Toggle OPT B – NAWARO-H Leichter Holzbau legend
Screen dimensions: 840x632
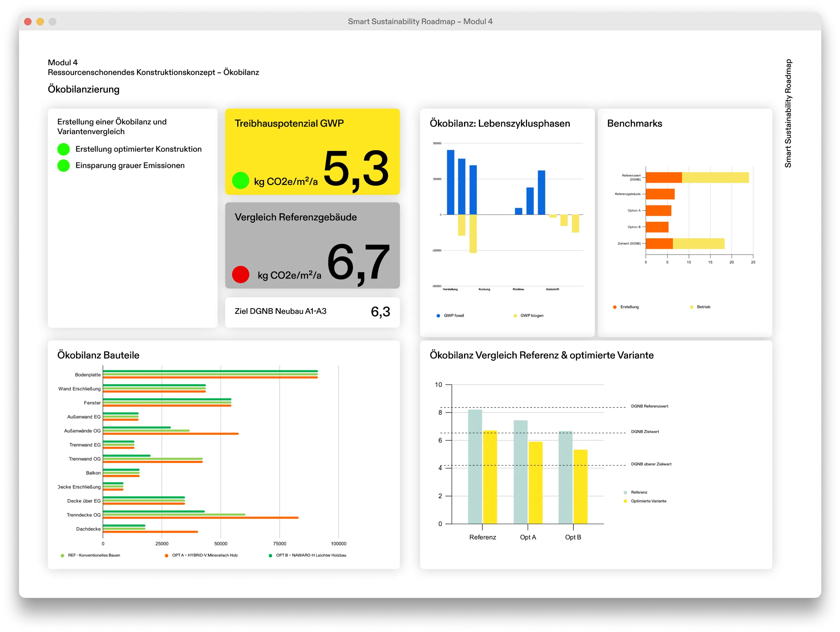coord(308,555)
